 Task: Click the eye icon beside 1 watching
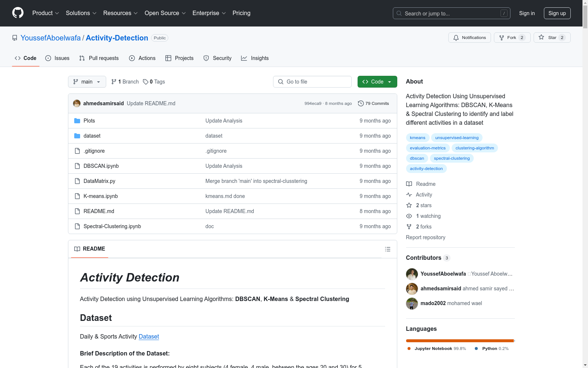[x=409, y=216]
